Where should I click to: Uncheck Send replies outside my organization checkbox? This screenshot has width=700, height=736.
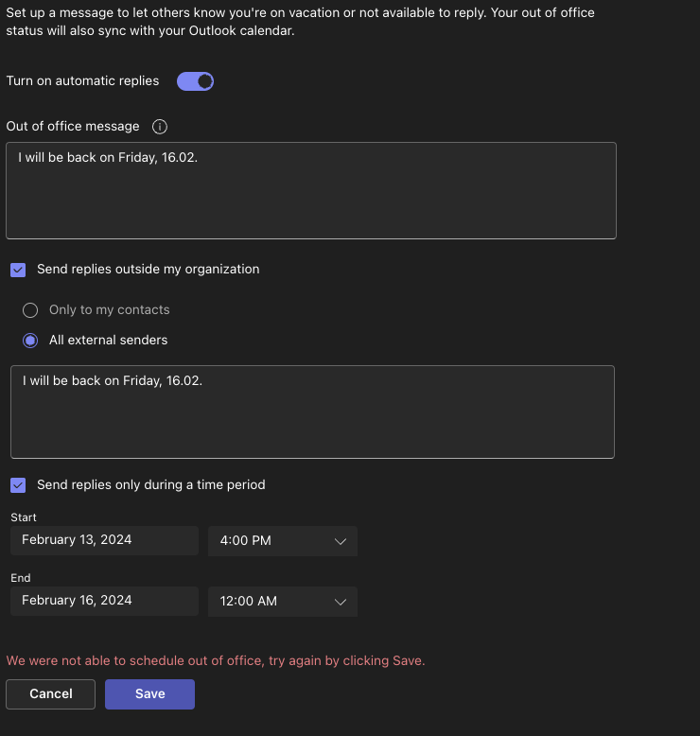click(x=18, y=270)
